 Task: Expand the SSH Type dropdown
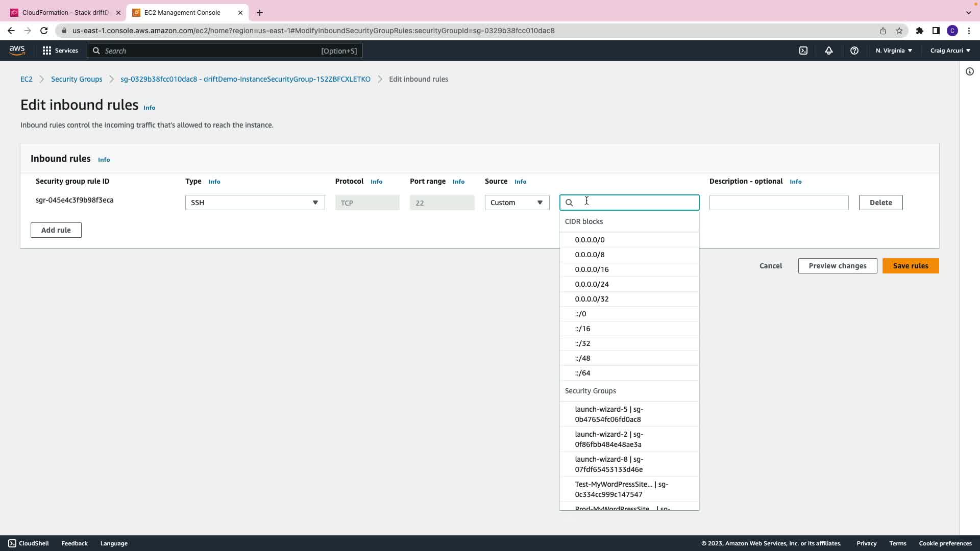tap(255, 203)
